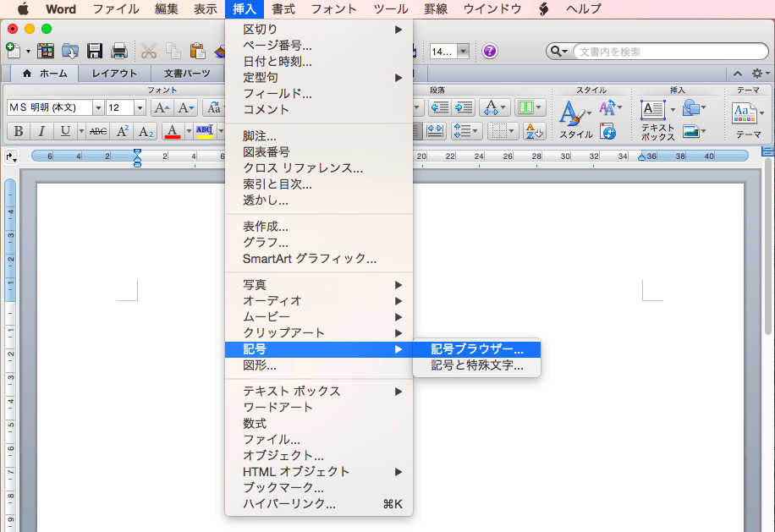Open the ヘルプ menu
Image resolution: width=775 pixels, height=532 pixels.
[583, 9]
